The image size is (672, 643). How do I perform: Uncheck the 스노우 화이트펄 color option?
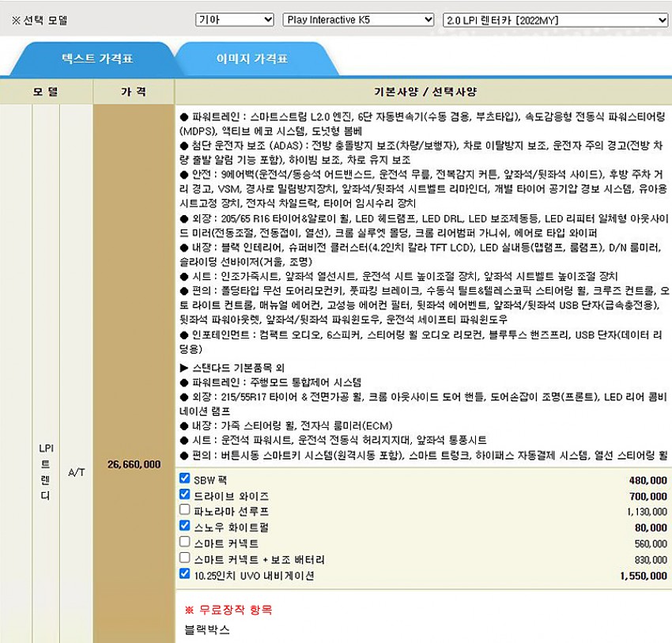185,527
